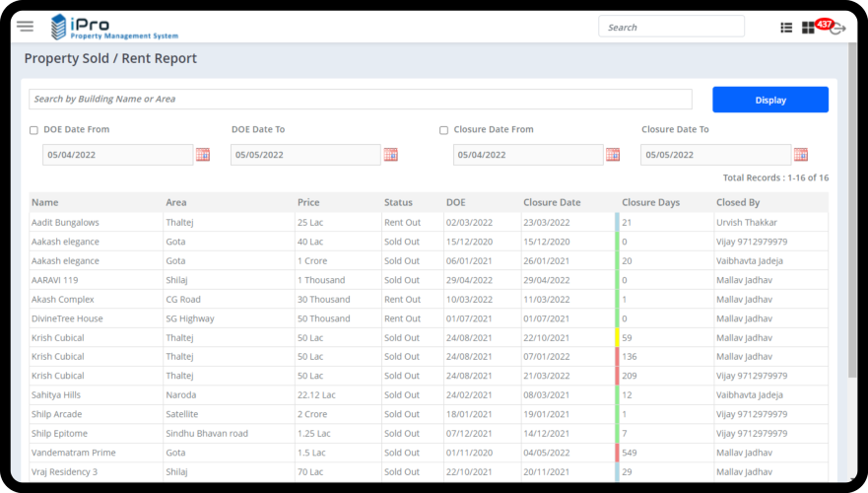Focus the Search by Building Name field
This screenshot has height=493, width=868.
click(x=360, y=100)
